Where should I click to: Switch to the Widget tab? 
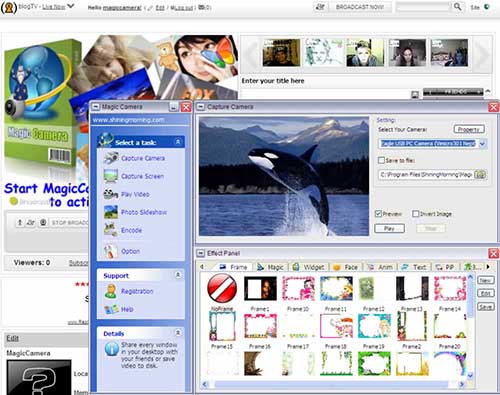(x=308, y=267)
